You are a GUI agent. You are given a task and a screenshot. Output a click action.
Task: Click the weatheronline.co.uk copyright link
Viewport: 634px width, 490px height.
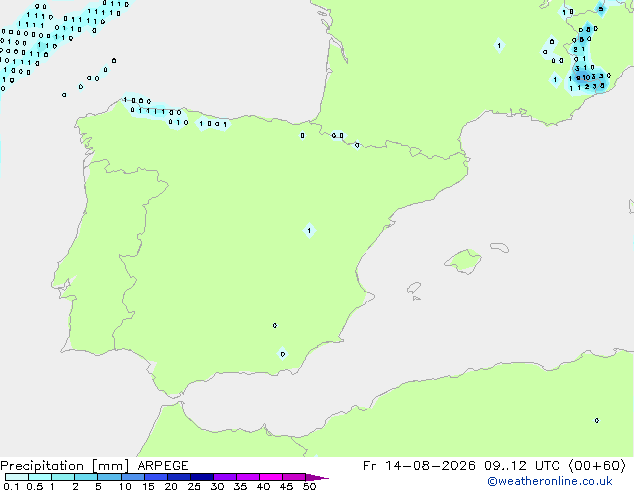point(550,481)
